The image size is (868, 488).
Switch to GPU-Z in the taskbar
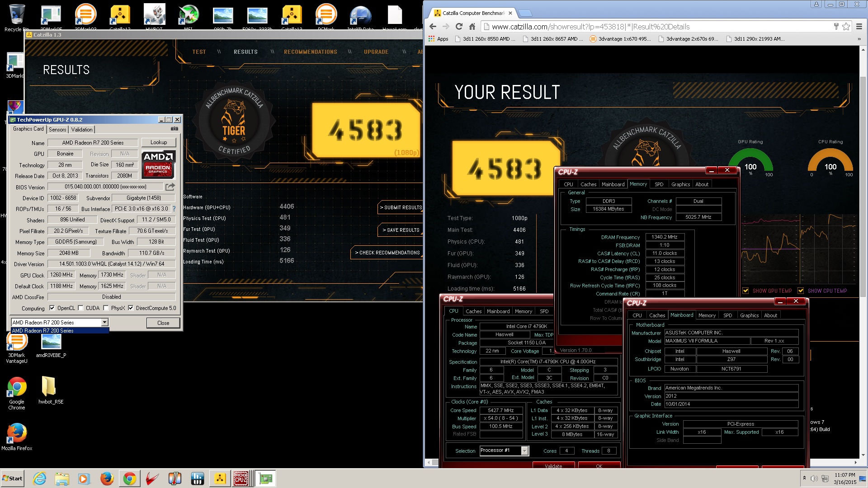click(x=265, y=479)
